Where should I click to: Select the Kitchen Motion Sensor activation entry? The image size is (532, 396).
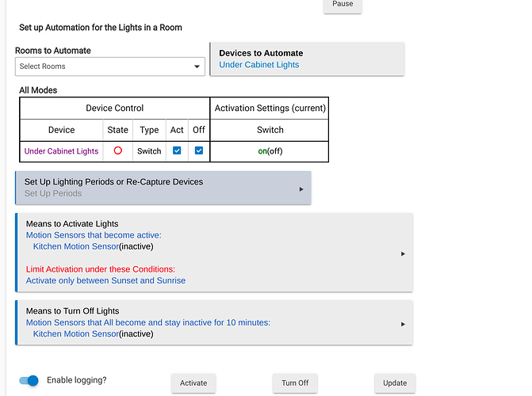(93, 246)
